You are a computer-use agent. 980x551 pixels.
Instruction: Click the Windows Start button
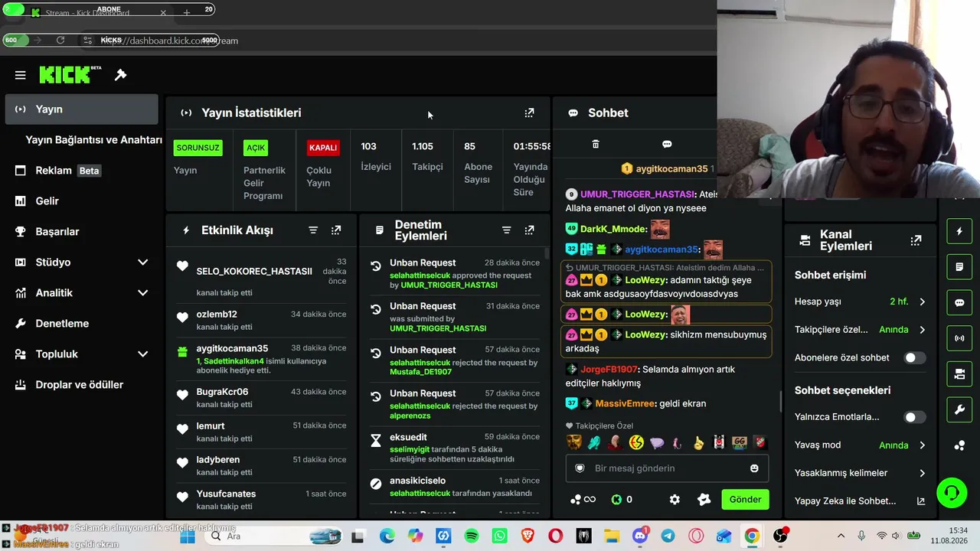pos(188,536)
